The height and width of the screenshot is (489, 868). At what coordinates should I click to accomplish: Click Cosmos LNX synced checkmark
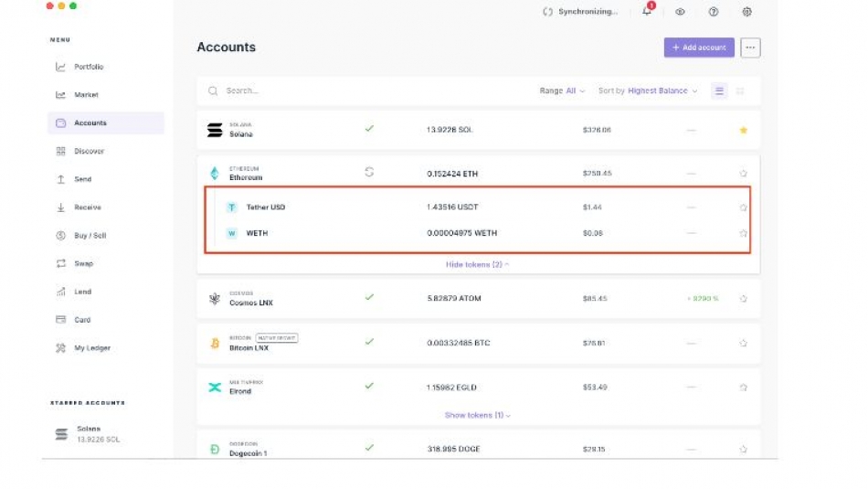[x=369, y=297]
